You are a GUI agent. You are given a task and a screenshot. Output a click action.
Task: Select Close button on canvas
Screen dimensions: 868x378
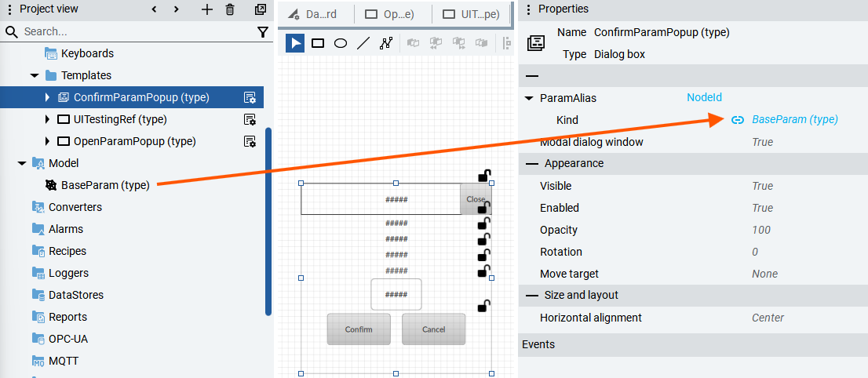click(x=475, y=199)
